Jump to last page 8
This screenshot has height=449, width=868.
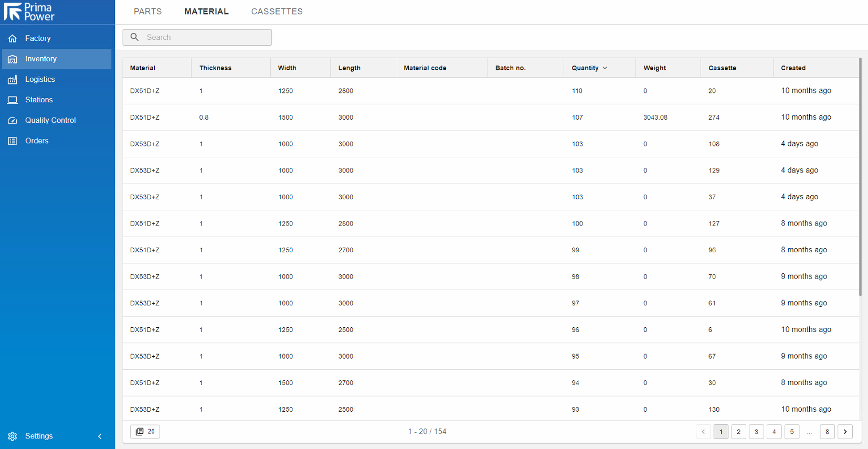tap(827, 432)
